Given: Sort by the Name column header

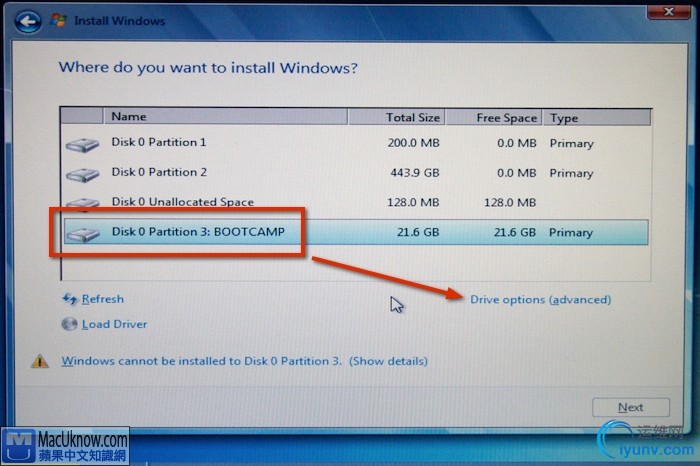Looking at the screenshot, I should click(225, 116).
